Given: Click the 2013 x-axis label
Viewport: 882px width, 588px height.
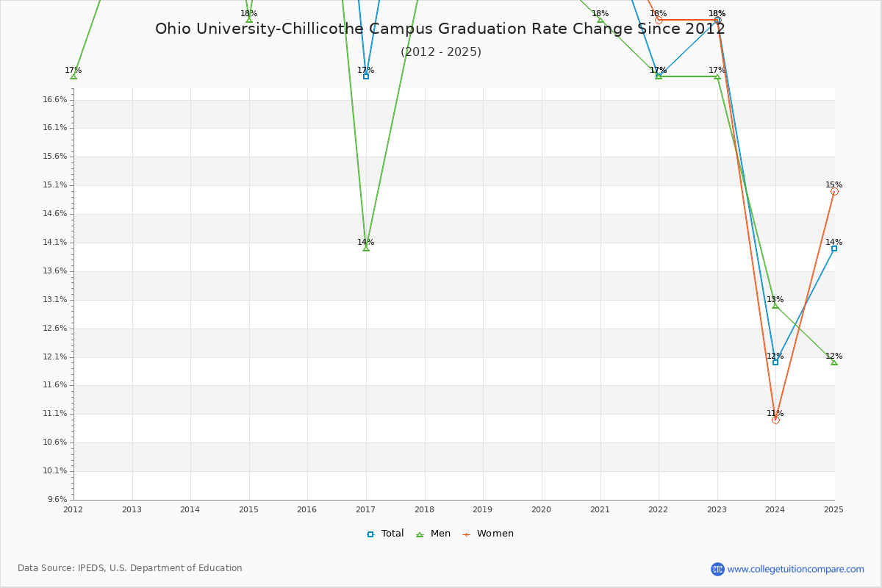Looking at the screenshot, I should (132, 509).
